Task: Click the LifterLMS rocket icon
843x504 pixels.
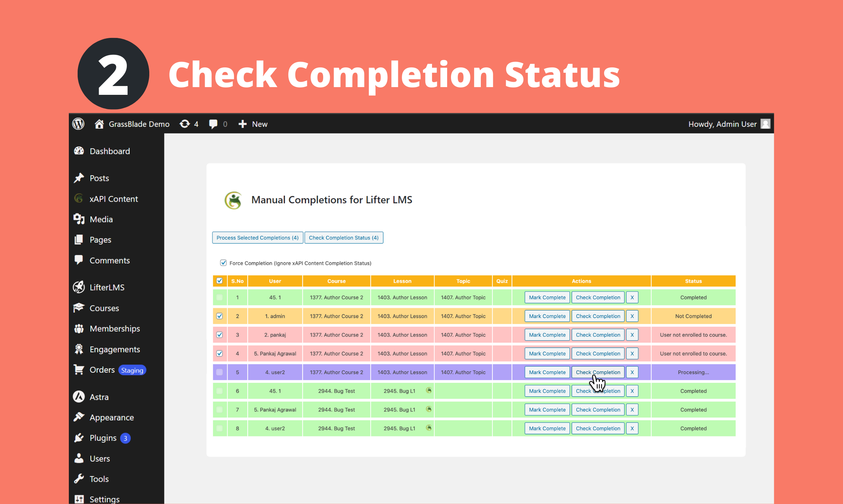Action: pos(79,287)
